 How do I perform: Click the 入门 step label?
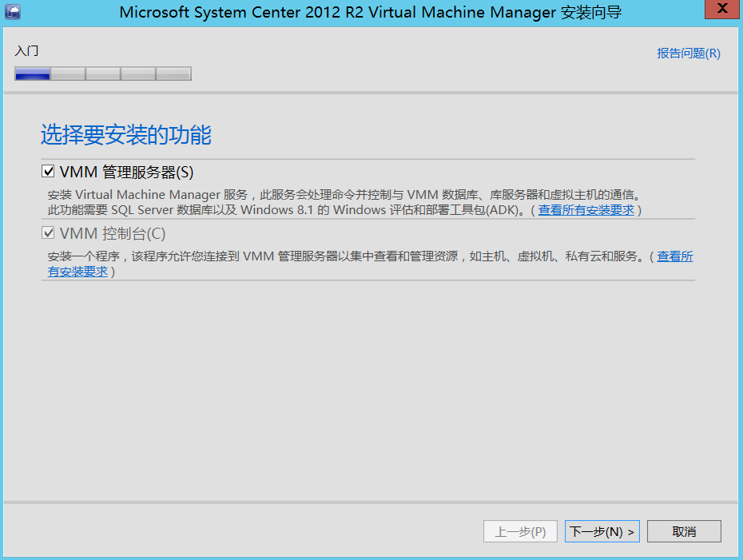point(26,50)
